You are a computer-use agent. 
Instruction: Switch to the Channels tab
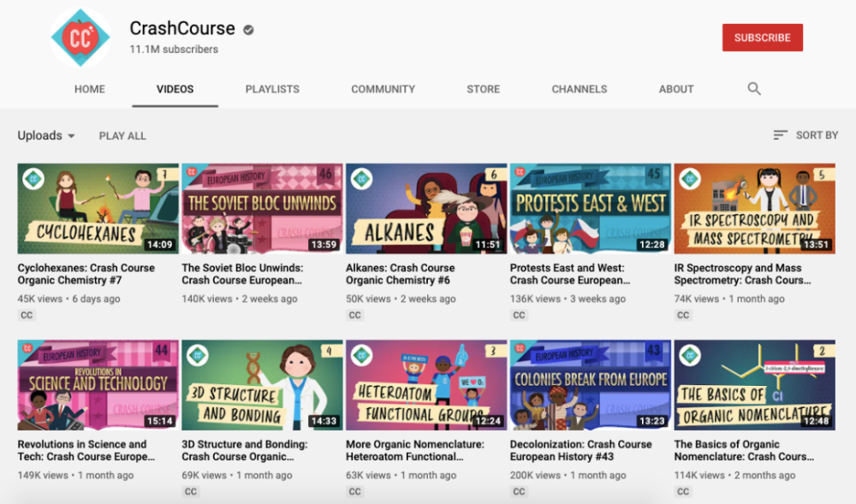coord(580,89)
